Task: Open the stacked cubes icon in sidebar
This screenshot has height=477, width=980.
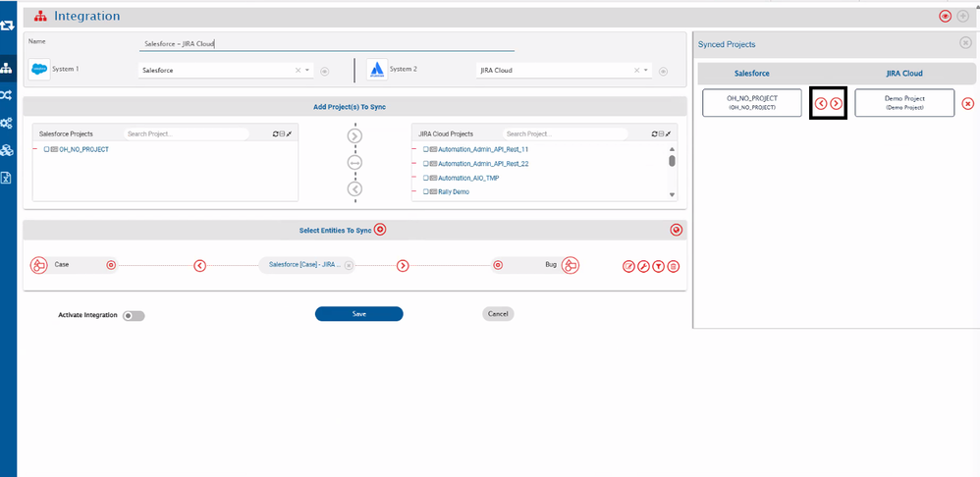Action: coord(7,150)
